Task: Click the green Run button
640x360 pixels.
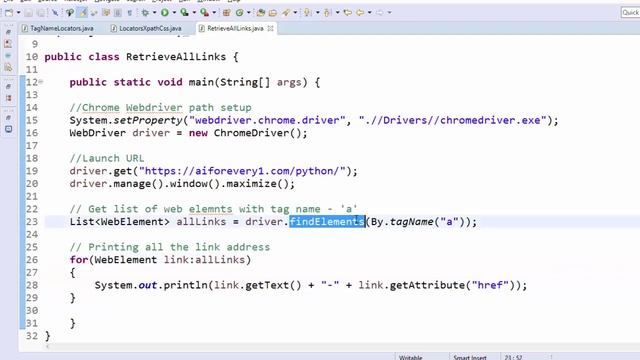Action: tap(164, 13)
